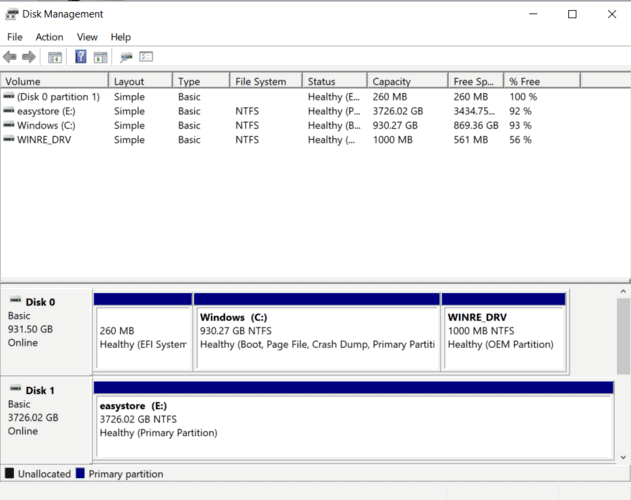Click the 56 % free value

[520, 140]
